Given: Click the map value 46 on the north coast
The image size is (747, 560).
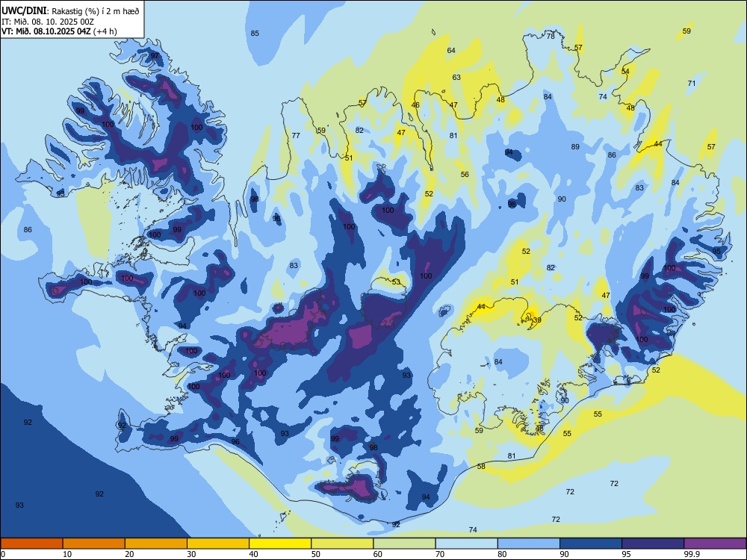Looking at the screenshot, I should point(415,105).
